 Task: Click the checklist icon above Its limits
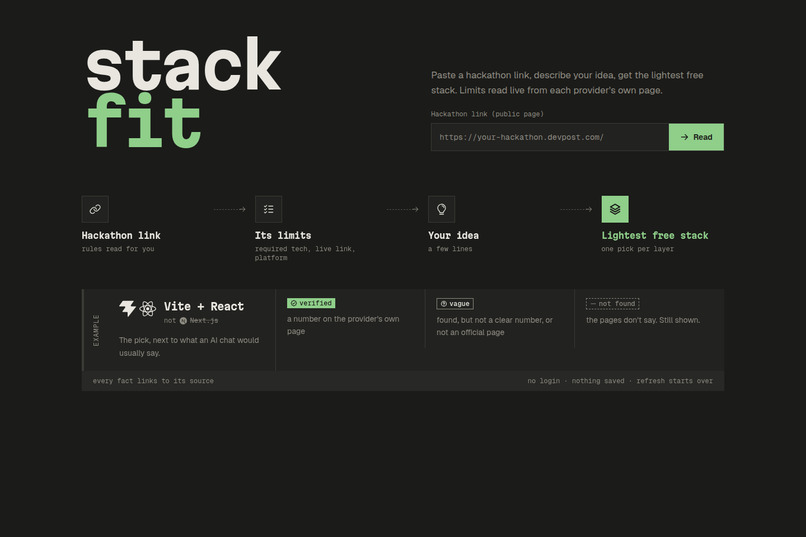tap(268, 209)
